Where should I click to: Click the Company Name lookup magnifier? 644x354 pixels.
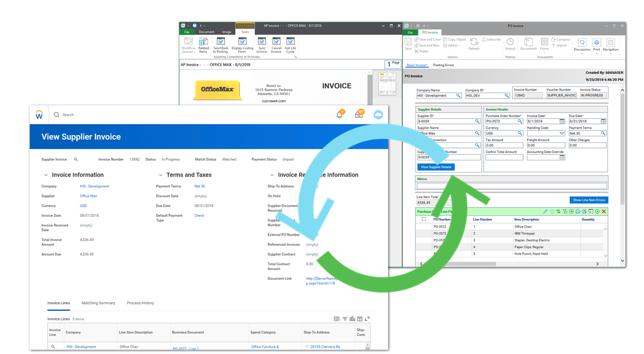(x=459, y=96)
